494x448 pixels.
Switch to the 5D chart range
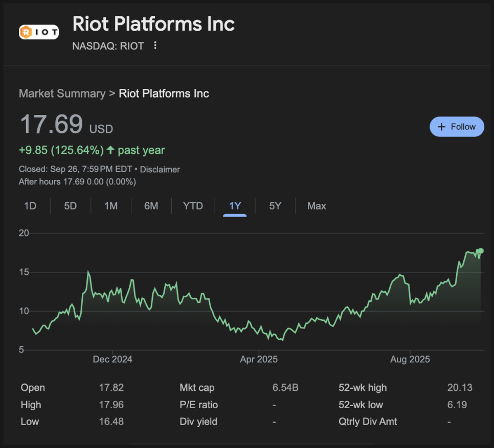point(70,206)
